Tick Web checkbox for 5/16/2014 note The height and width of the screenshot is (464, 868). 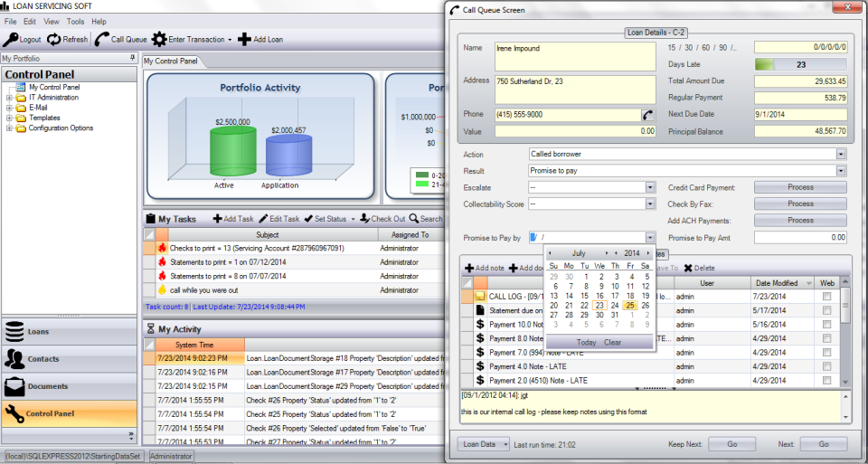click(x=826, y=325)
